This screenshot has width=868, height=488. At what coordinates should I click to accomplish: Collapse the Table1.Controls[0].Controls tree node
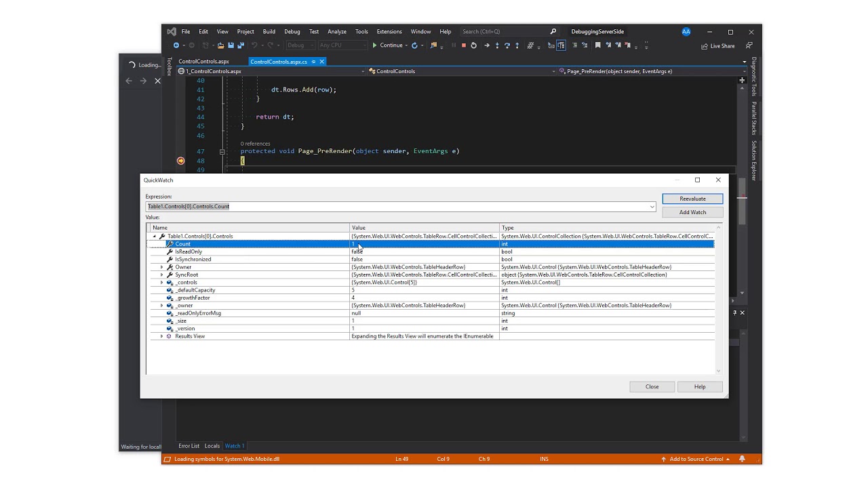pos(155,237)
